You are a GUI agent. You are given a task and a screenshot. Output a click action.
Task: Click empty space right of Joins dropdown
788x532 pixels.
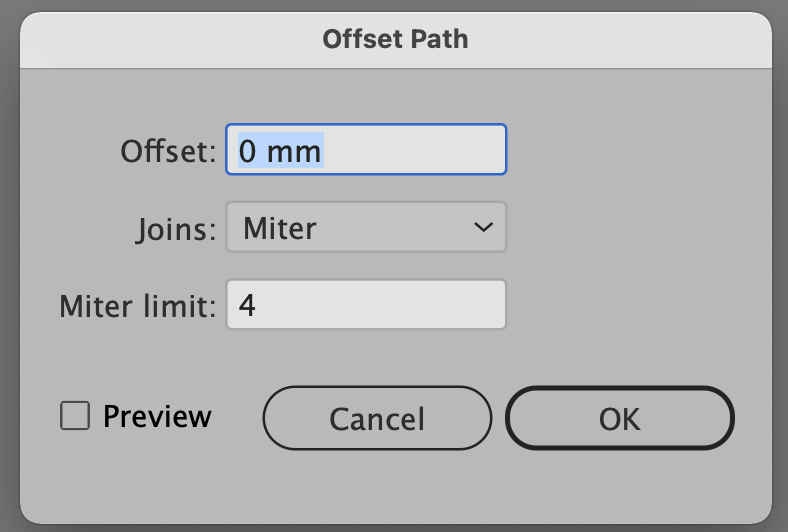tap(638, 227)
